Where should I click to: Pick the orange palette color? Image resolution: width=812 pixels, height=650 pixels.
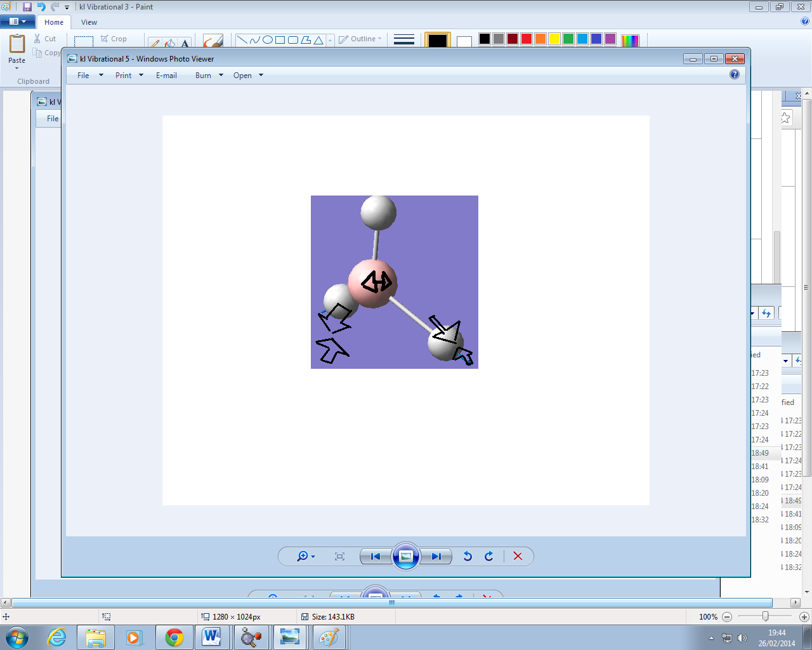540,39
